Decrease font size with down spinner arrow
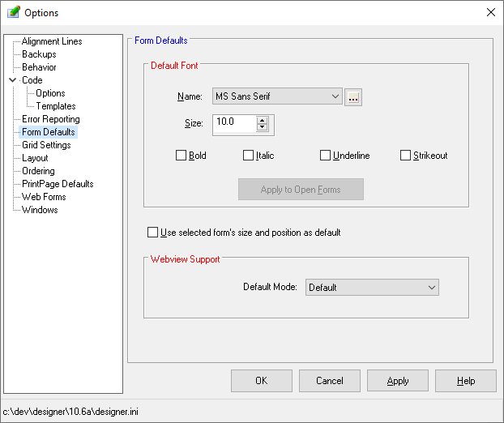The height and width of the screenshot is (423, 504). tap(262, 127)
